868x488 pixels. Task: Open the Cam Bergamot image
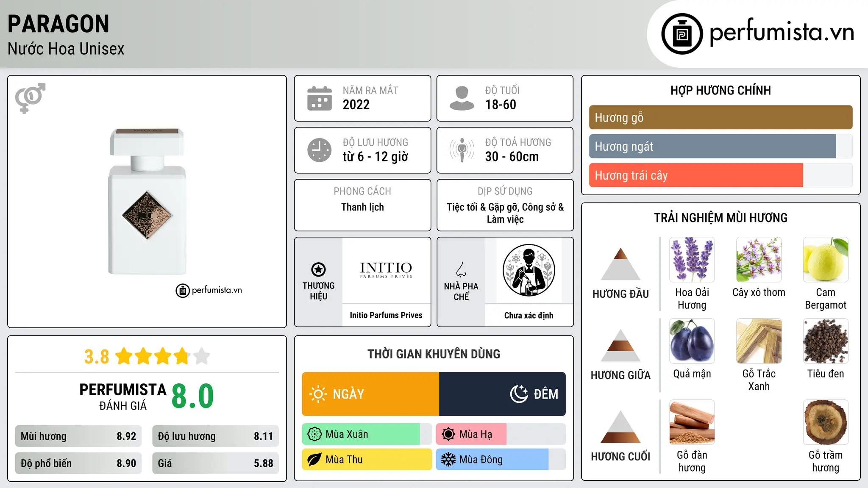tap(826, 260)
